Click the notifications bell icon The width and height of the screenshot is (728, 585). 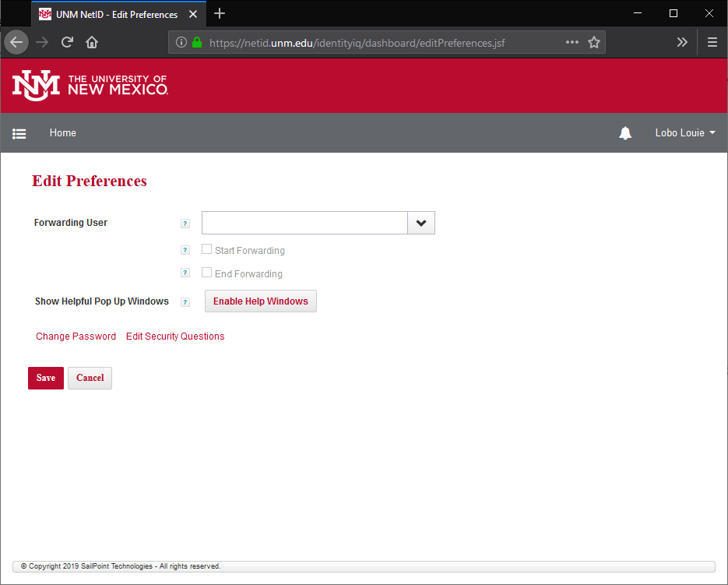click(624, 133)
